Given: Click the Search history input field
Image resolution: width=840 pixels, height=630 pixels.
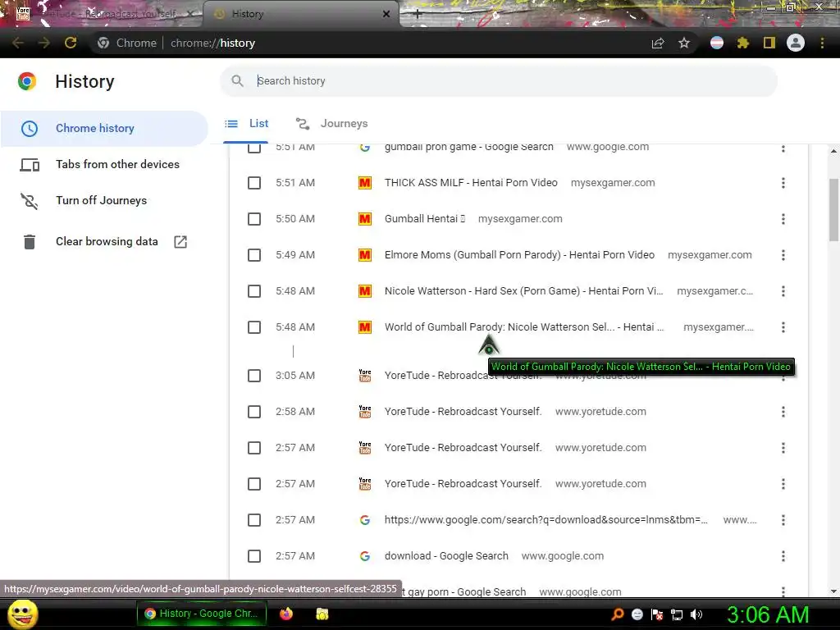Looking at the screenshot, I should coord(498,81).
